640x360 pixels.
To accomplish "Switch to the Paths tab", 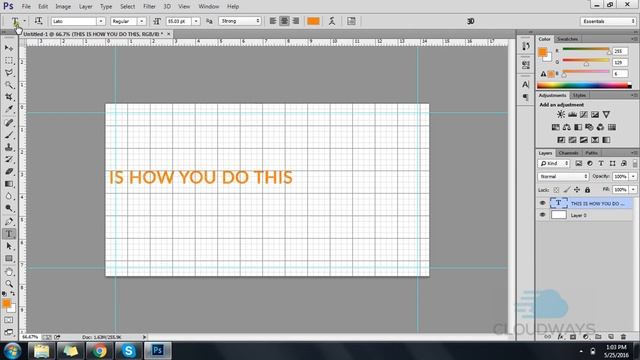I will point(591,153).
